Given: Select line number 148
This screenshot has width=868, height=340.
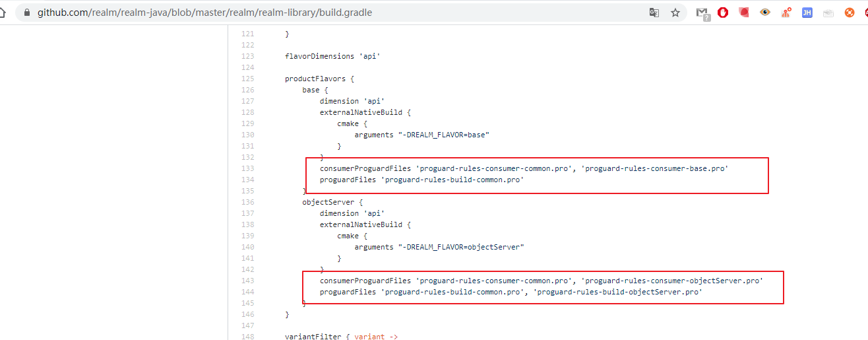Looking at the screenshot, I should (x=247, y=337).
